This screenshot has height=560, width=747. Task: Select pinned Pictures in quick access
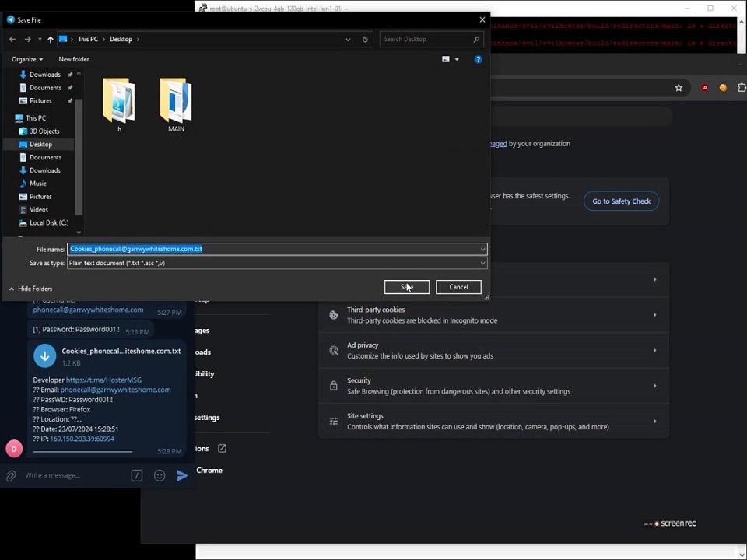(x=40, y=100)
